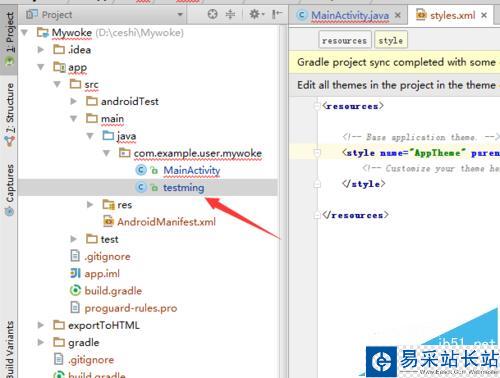The image size is (500, 378).
Task: Click the testming class C icon
Action: (x=141, y=188)
